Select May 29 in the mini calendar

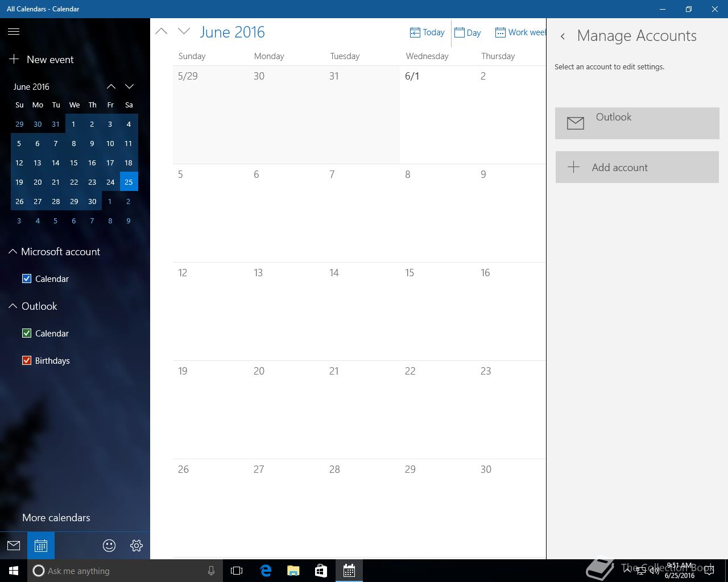coord(19,124)
